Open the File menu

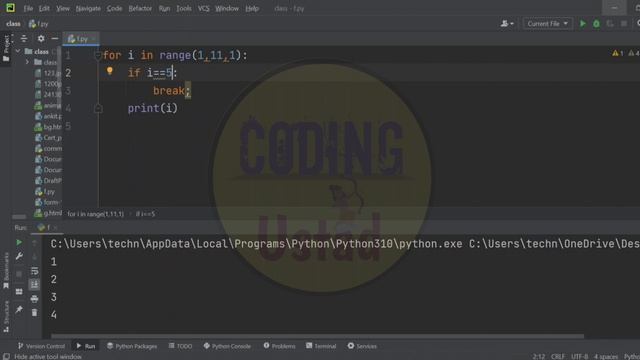(x=28, y=8)
